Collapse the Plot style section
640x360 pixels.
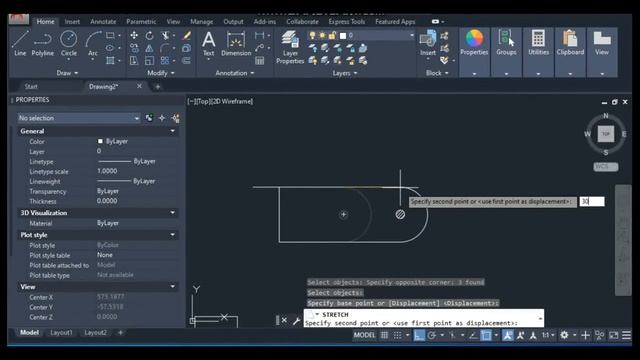tap(173, 235)
